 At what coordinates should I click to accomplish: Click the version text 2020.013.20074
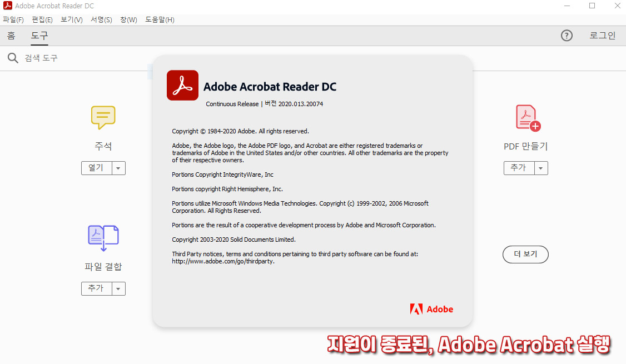(301, 104)
